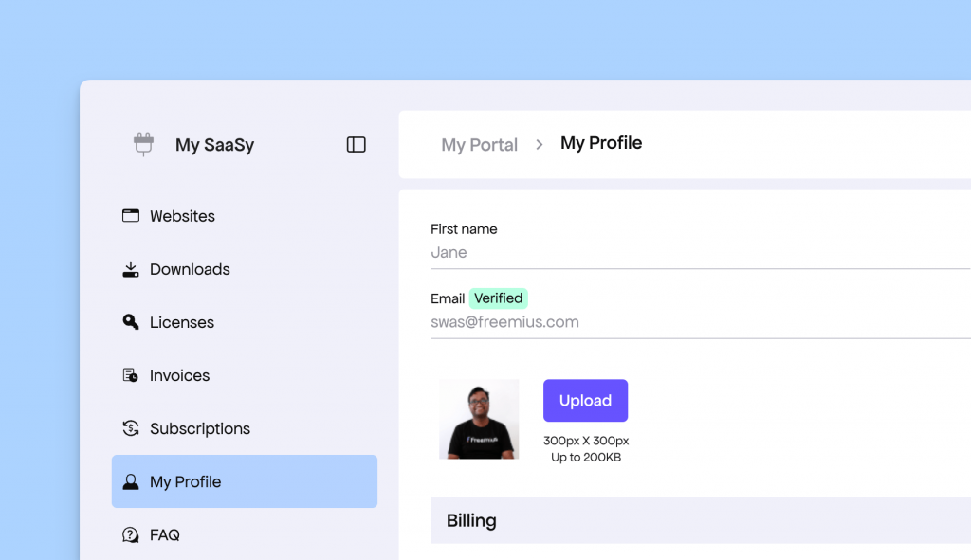Image resolution: width=971 pixels, height=560 pixels.
Task: Click the Downloads arrow icon
Action: pos(130,269)
